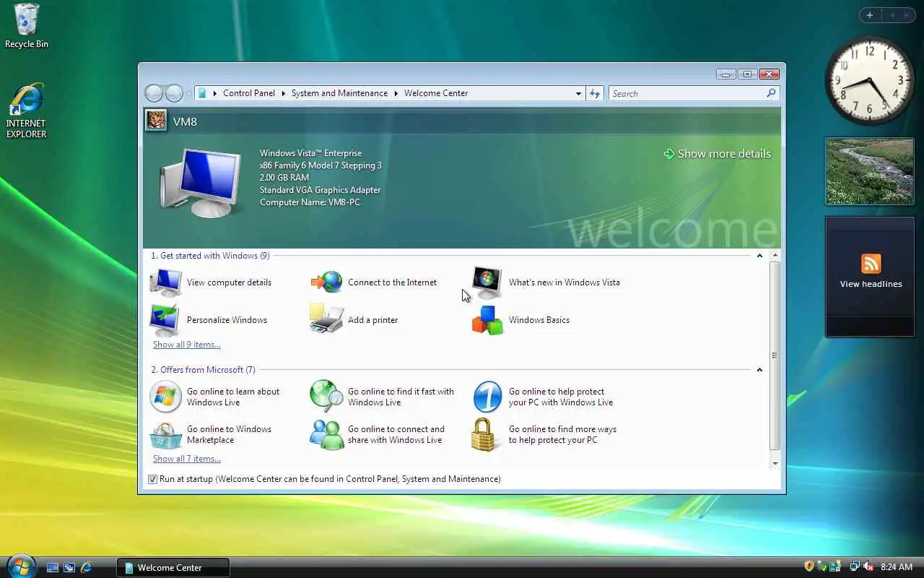Screen dimensions: 924x578
Task: Launch Internet Explorer from Quick Launch
Action: click(86, 567)
